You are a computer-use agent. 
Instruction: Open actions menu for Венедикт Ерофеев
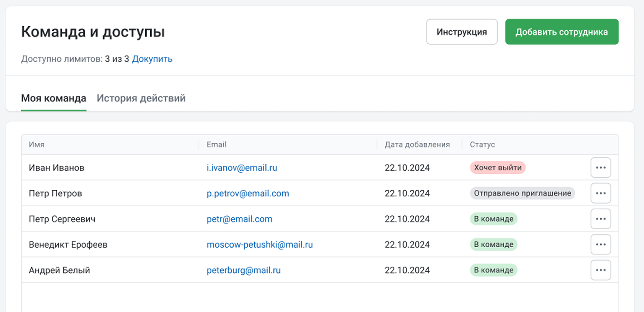point(600,245)
